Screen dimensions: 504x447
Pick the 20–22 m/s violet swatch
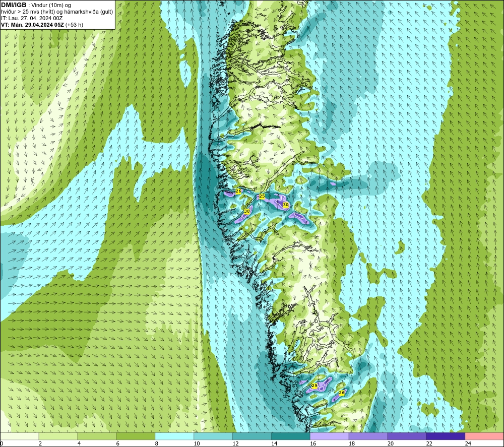407,436
